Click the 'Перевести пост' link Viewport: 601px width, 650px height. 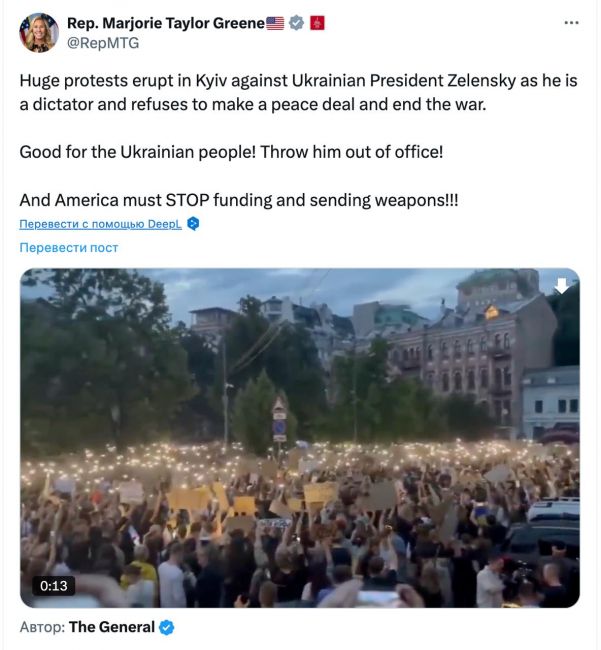tap(69, 247)
